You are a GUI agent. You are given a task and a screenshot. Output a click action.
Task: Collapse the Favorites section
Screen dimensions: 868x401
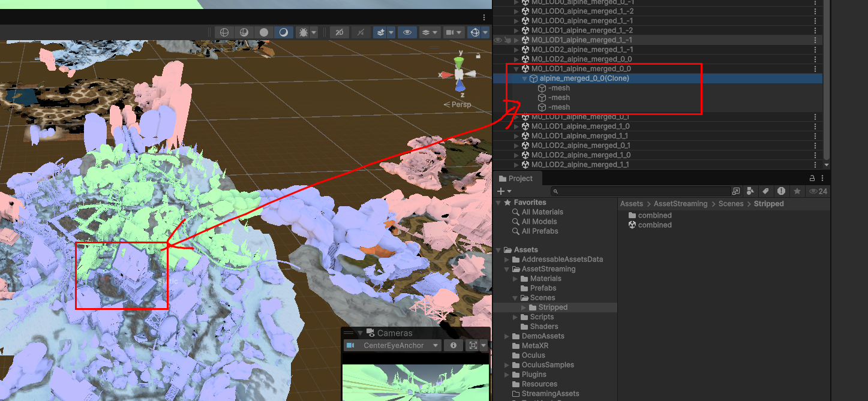point(498,203)
